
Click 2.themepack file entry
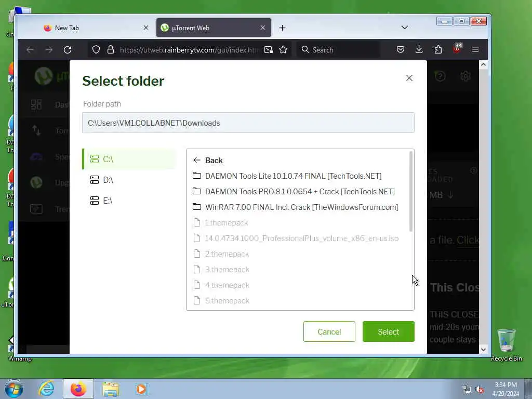[221, 254]
